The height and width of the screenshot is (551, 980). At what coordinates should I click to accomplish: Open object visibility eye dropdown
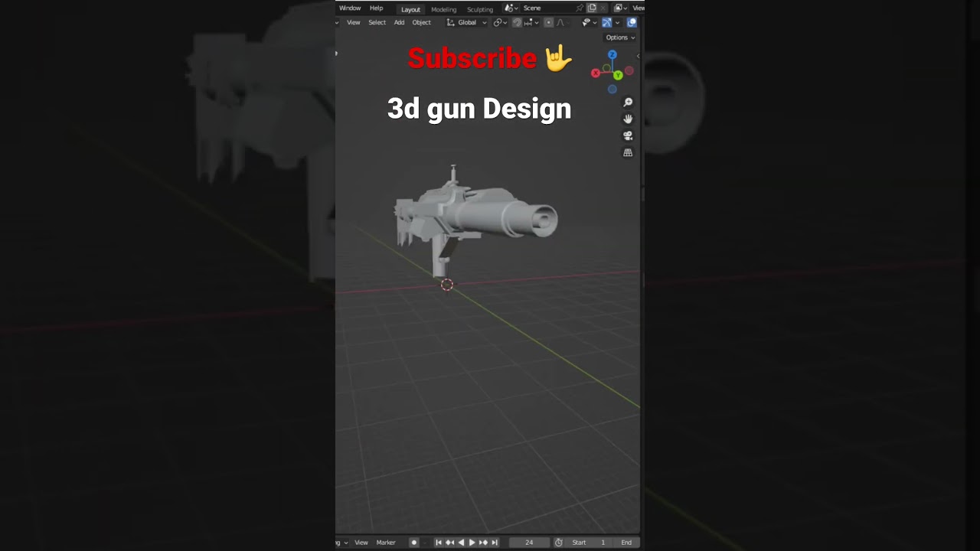(x=589, y=22)
